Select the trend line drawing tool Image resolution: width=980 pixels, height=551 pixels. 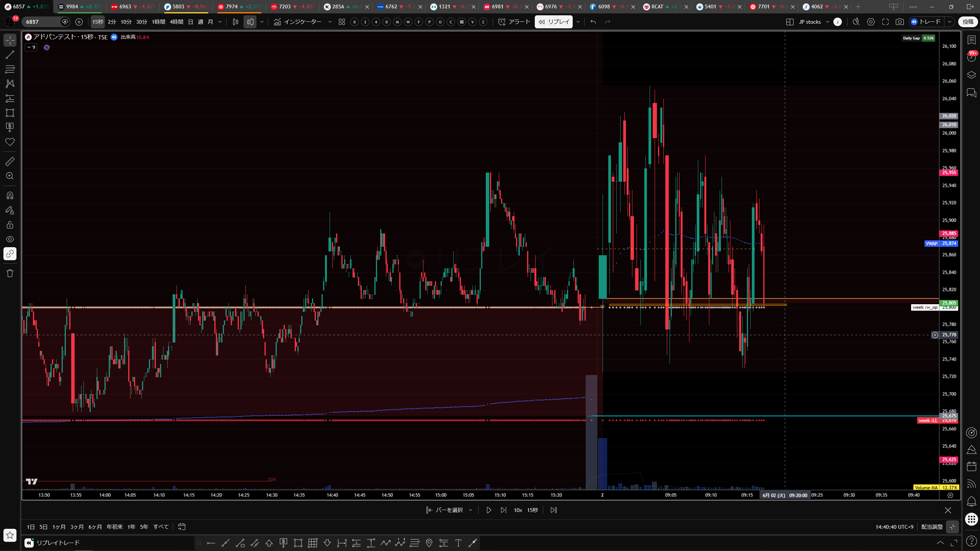pyautogui.click(x=10, y=55)
